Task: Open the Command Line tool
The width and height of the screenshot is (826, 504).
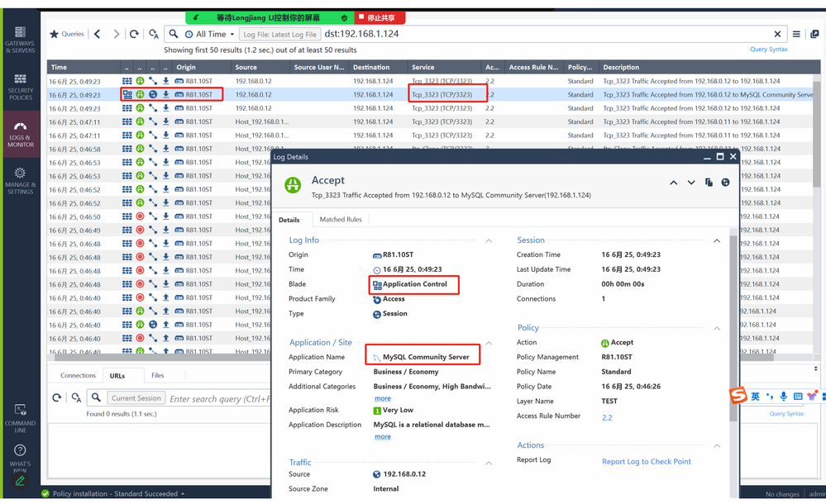Action: click(x=20, y=416)
